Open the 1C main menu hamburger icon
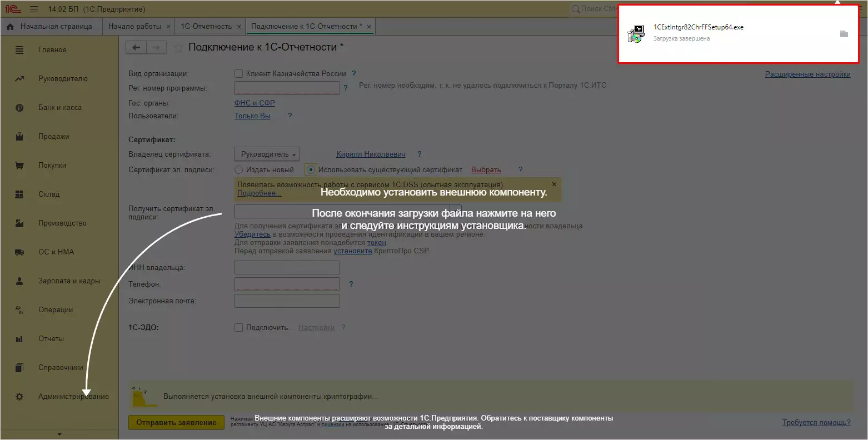The width and height of the screenshot is (868, 440). point(34,9)
